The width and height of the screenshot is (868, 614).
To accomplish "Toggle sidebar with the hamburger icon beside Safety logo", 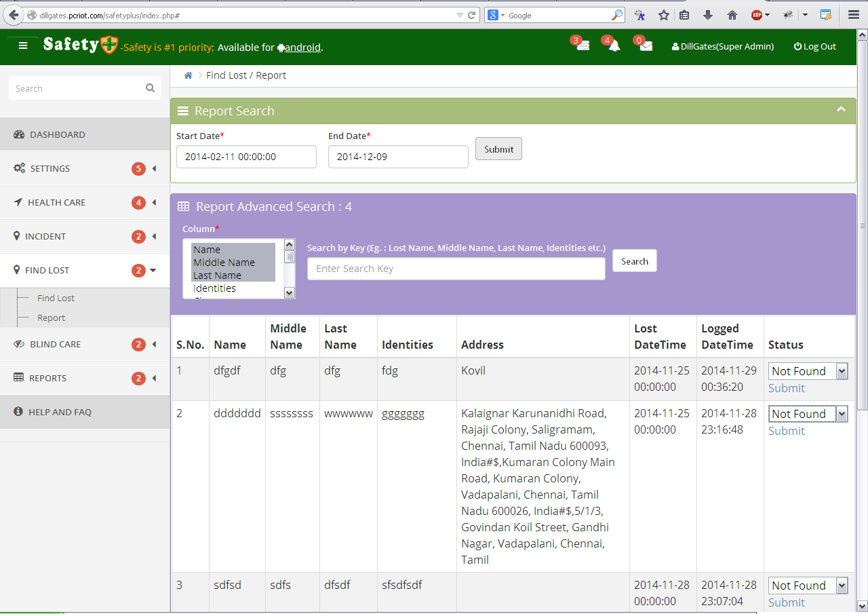I will (23, 45).
